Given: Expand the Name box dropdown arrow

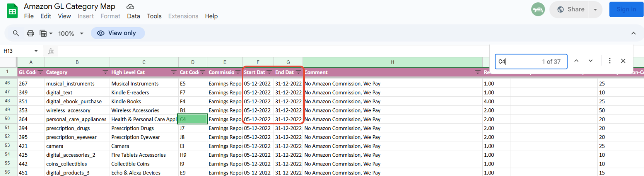Looking at the screenshot, I should coord(36,51).
